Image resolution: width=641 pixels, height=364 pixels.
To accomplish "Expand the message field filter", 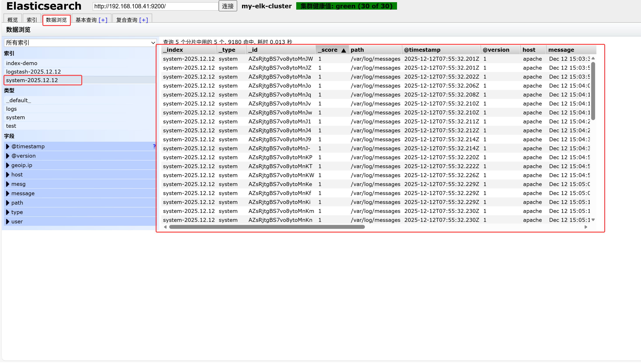I will [x=7, y=193].
